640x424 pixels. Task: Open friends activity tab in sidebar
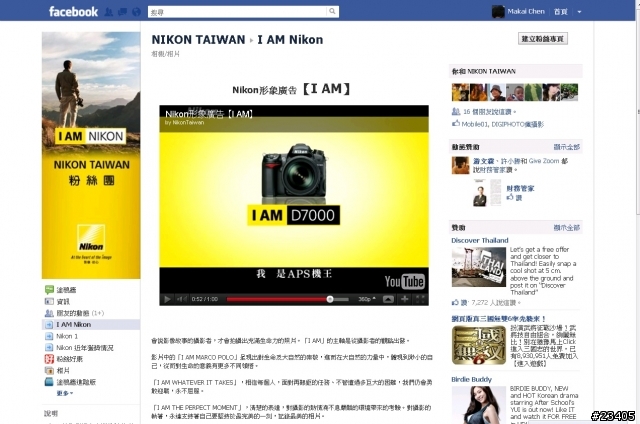pyautogui.click(x=74, y=313)
